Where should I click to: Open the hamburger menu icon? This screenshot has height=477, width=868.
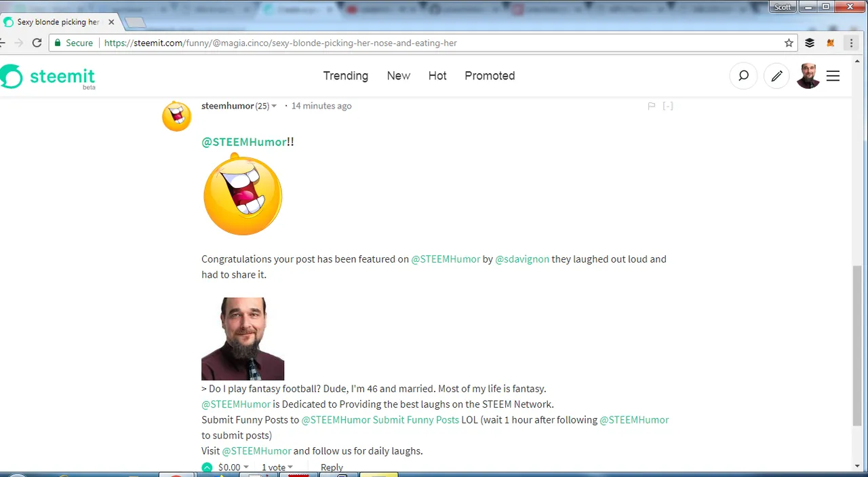(833, 76)
